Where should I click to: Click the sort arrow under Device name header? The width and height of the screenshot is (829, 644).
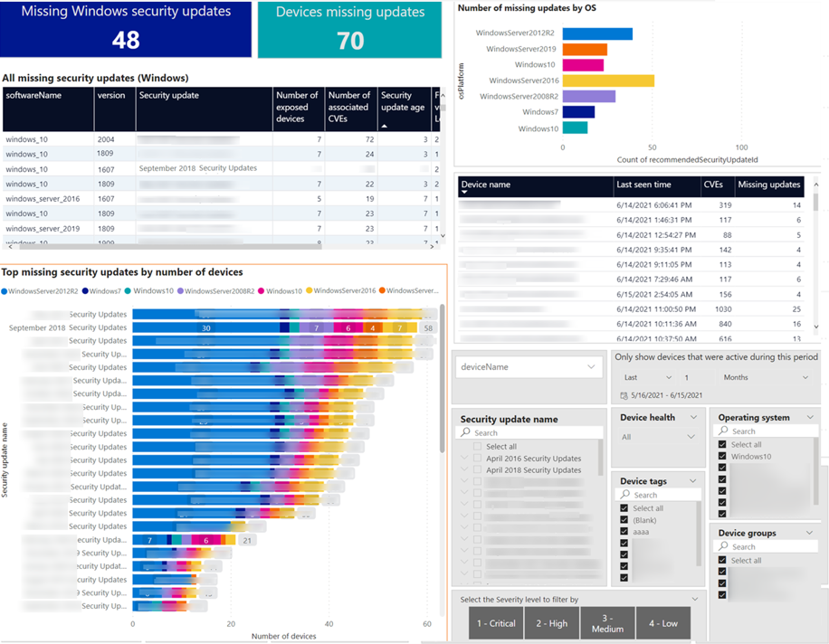pos(464,193)
